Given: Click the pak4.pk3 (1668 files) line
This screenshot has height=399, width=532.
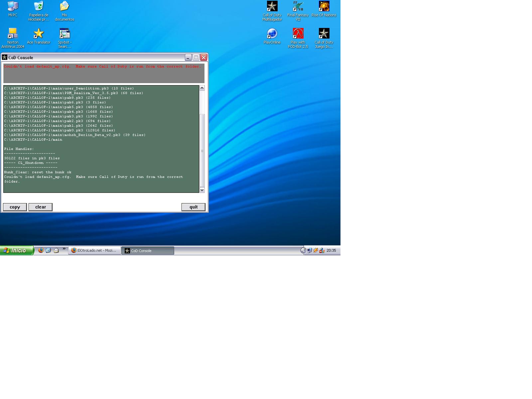Looking at the screenshot, I should [59, 112].
